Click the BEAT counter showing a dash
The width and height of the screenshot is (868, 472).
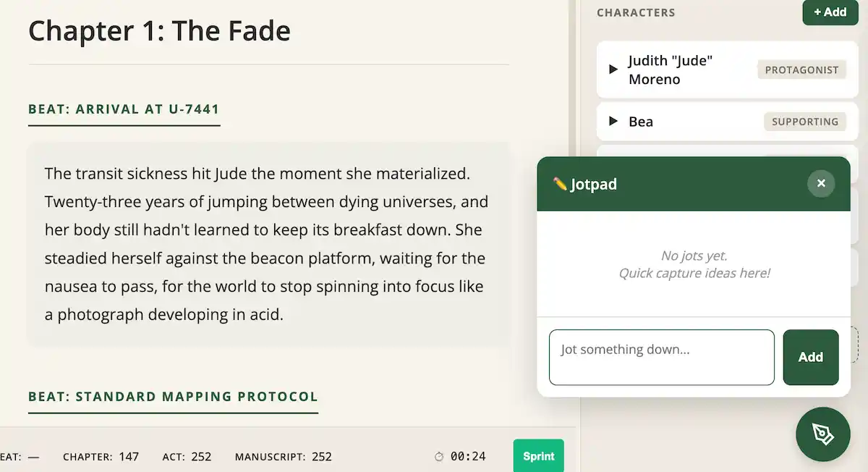20,456
